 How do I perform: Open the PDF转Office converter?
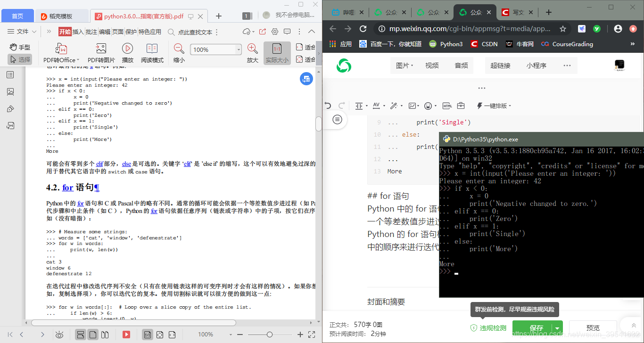[61, 53]
